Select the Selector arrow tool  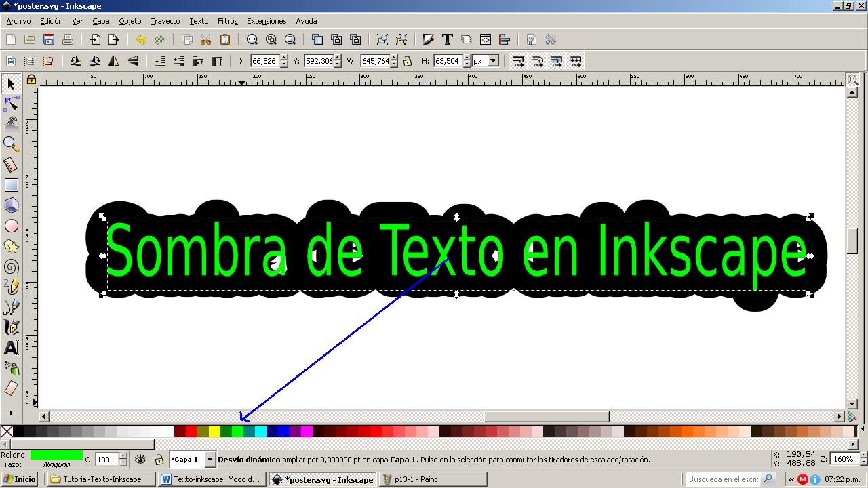[x=11, y=84]
